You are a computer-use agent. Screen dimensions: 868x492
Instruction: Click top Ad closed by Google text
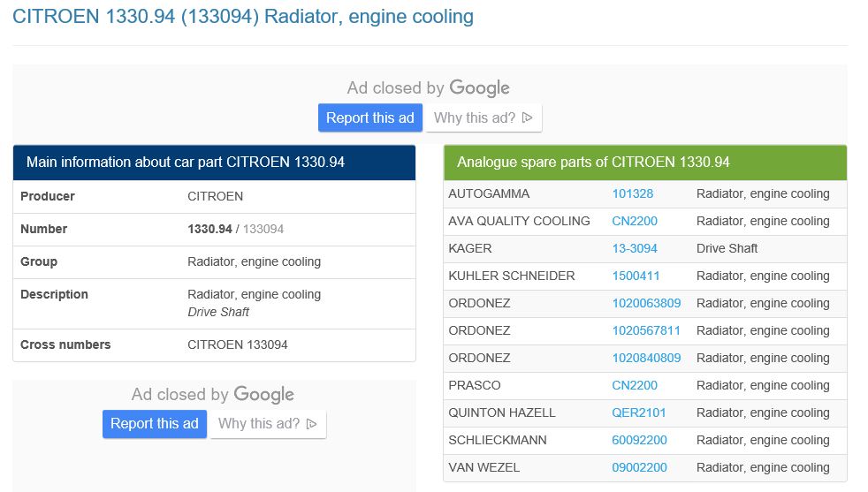click(x=429, y=88)
